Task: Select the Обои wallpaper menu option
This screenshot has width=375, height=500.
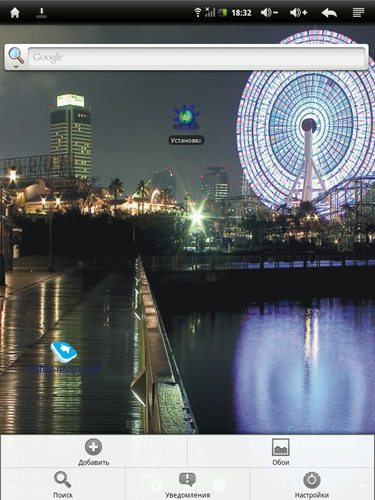Action: tap(281, 451)
